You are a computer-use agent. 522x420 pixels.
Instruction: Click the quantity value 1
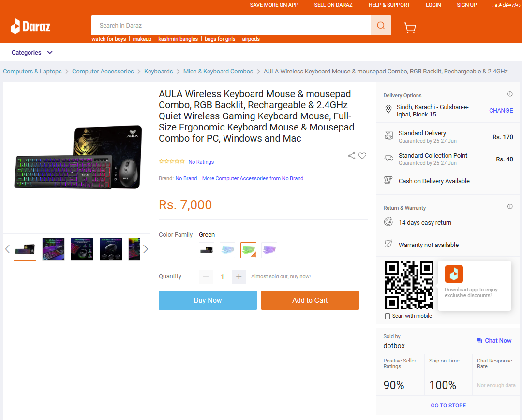[x=223, y=276]
